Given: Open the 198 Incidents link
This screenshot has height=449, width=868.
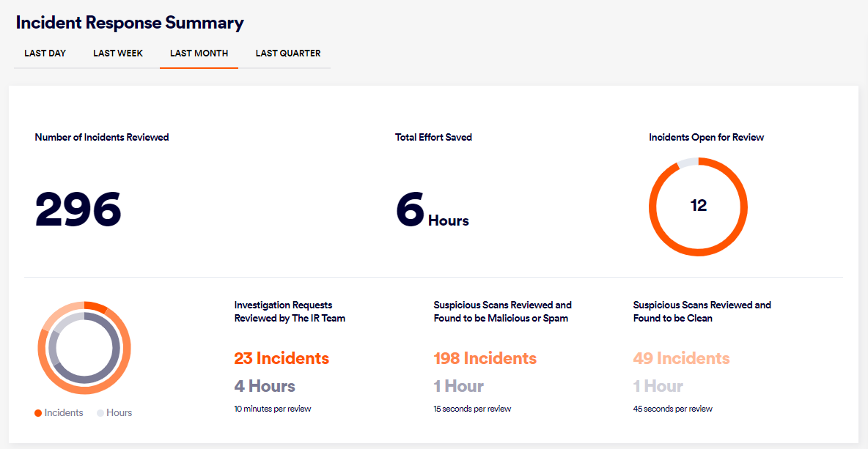Looking at the screenshot, I should (485, 358).
